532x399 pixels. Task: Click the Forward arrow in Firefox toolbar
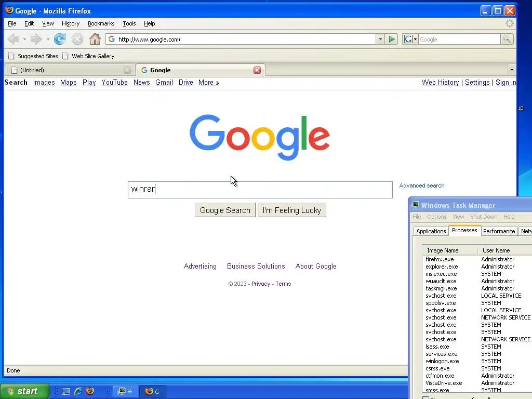click(x=36, y=39)
